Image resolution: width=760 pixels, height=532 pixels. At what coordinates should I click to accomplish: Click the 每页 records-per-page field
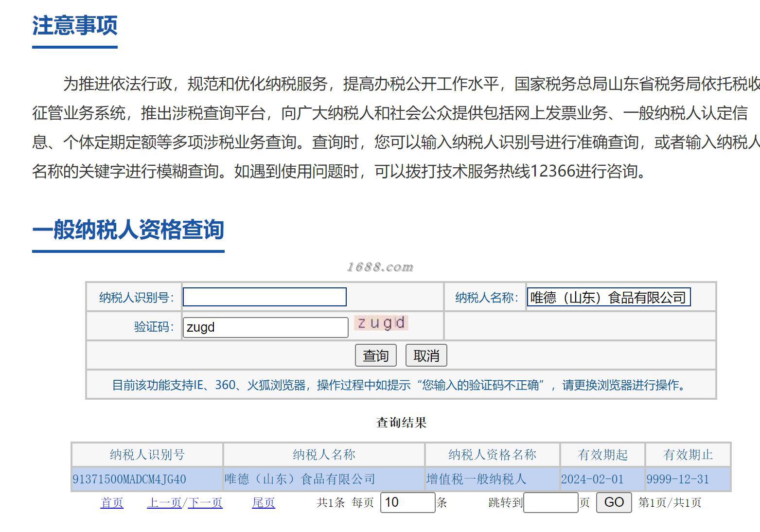(407, 502)
